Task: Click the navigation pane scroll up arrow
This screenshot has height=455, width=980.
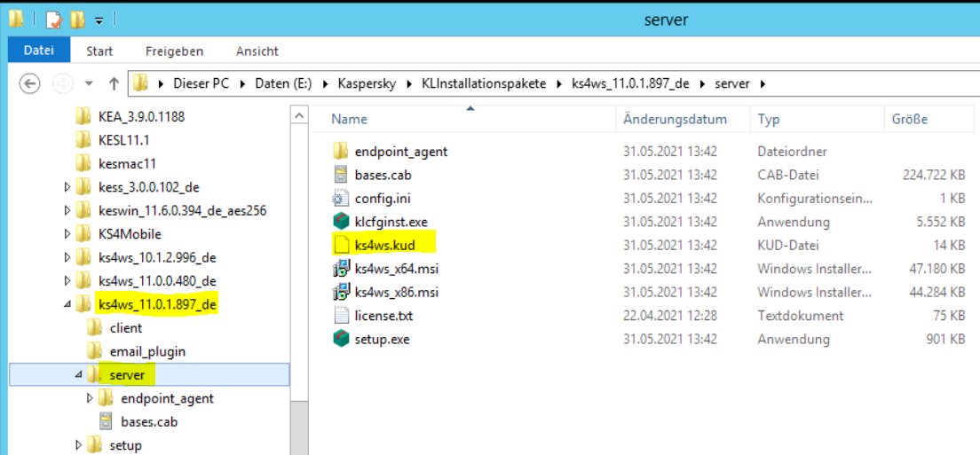Action: tap(299, 115)
